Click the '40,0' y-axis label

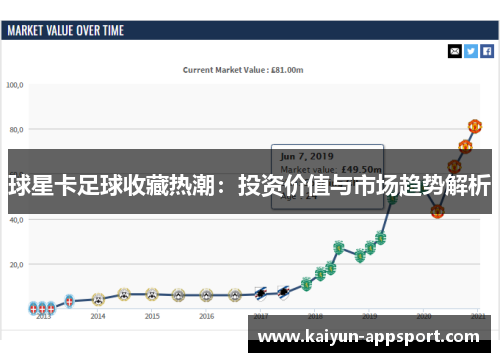tap(16, 220)
